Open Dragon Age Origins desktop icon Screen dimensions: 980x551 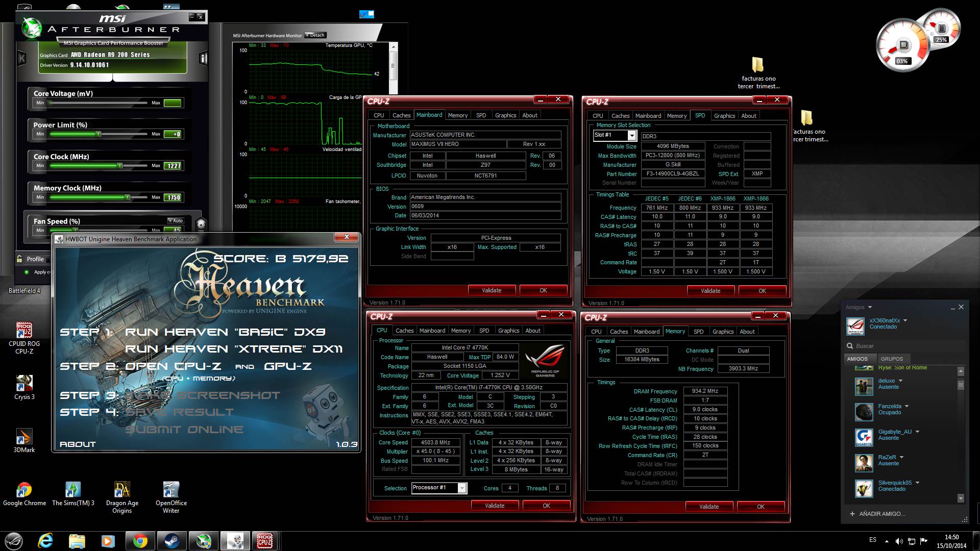click(x=122, y=497)
